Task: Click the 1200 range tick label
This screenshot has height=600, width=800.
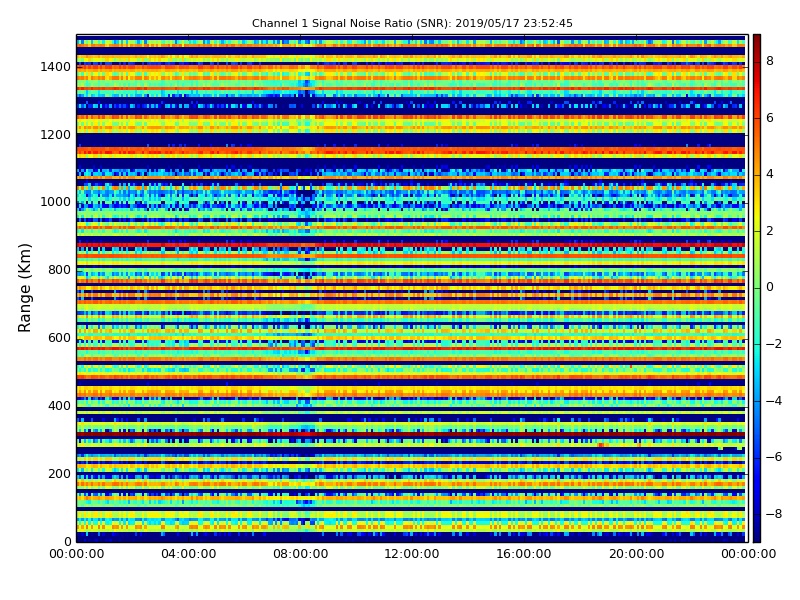Action: pos(56,135)
